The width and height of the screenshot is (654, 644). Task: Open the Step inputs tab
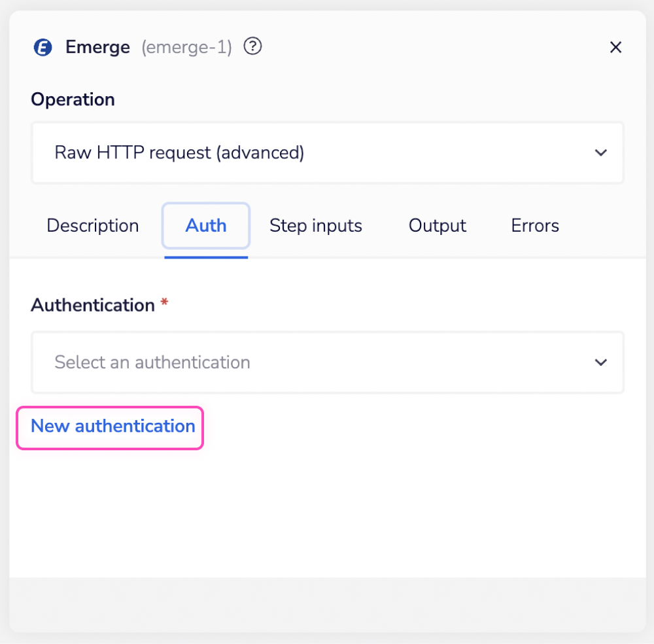pyautogui.click(x=316, y=225)
